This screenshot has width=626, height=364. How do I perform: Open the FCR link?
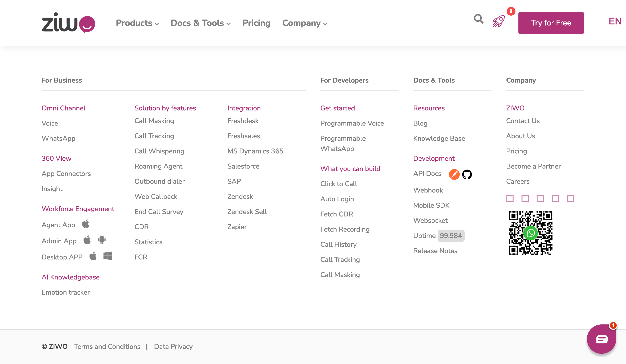[x=141, y=257]
